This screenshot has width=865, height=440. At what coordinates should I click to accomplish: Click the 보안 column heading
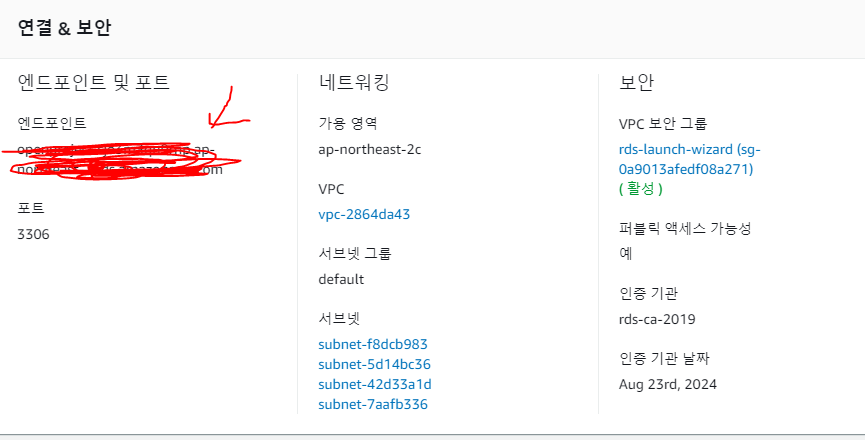pyautogui.click(x=636, y=83)
